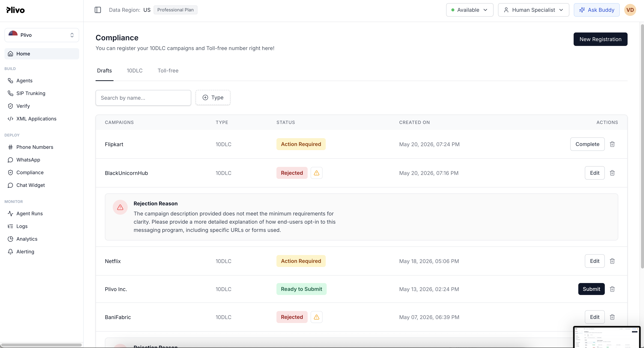Toggle the sidebar panel icon
Screen dimensions: 644x348
(x=98, y=10)
